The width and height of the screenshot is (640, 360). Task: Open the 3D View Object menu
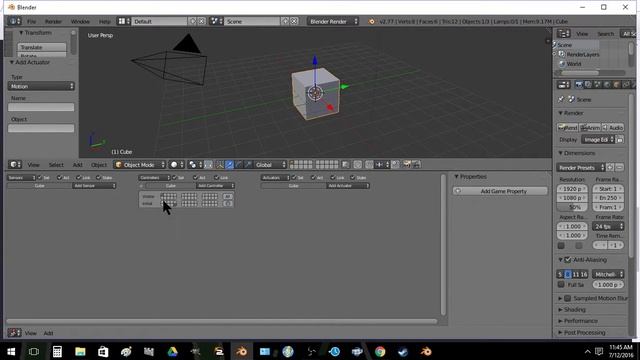click(99, 165)
